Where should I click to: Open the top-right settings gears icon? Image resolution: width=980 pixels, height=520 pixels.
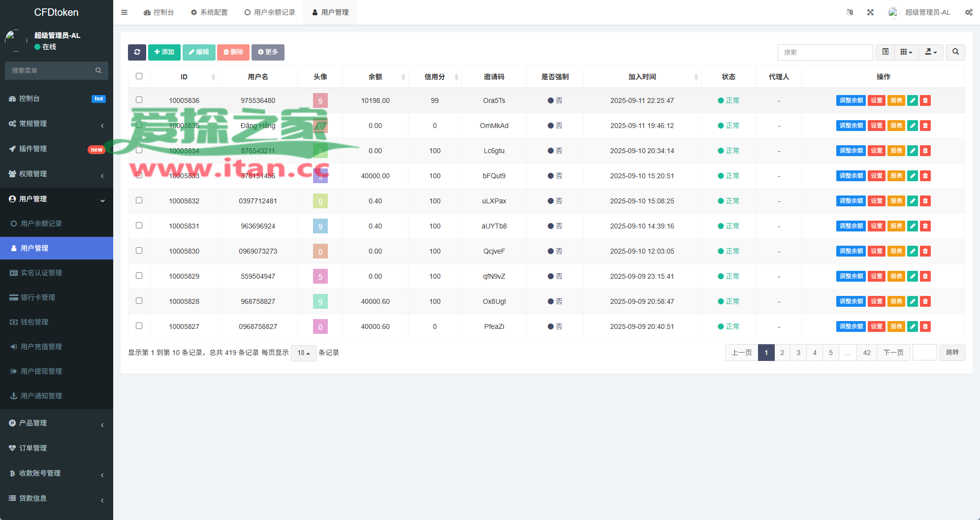968,12
